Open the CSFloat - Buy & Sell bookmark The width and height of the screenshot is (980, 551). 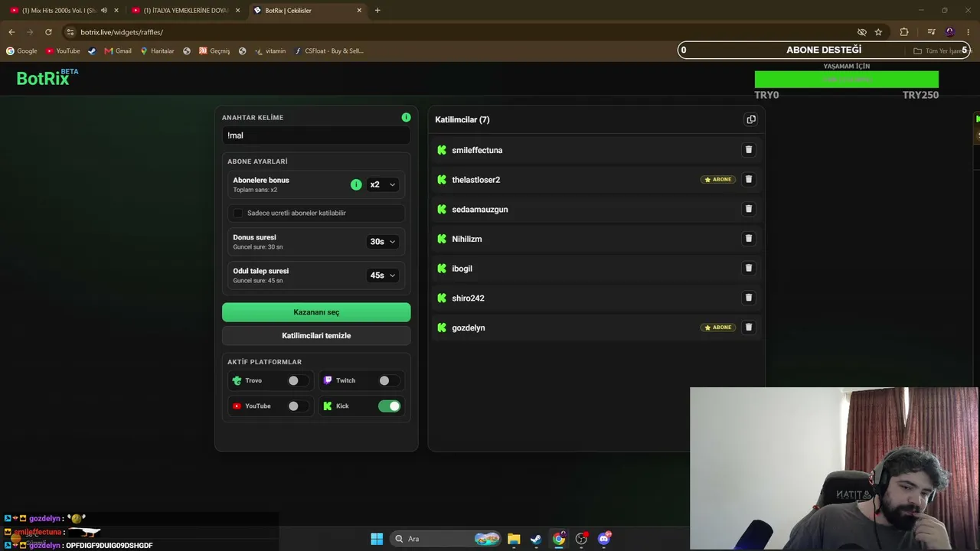coord(329,51)
